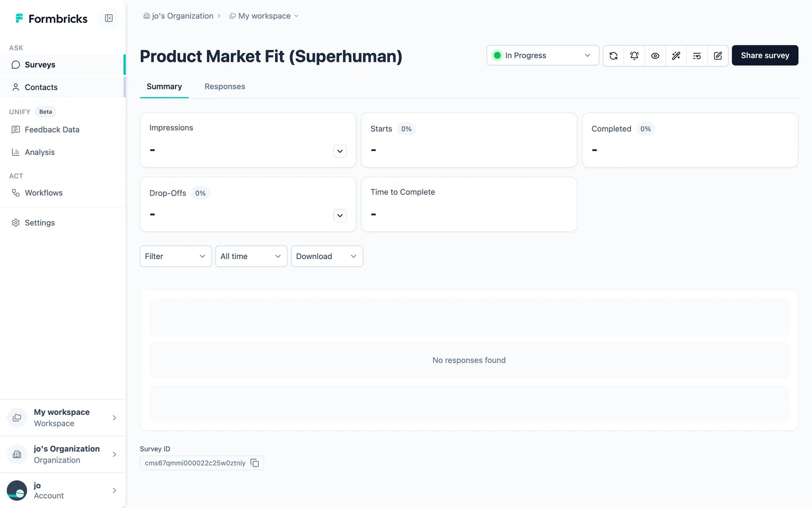Click the Share survey button
Image resolution: width=812 pixels, height=508 pixels.
point(765,55)
